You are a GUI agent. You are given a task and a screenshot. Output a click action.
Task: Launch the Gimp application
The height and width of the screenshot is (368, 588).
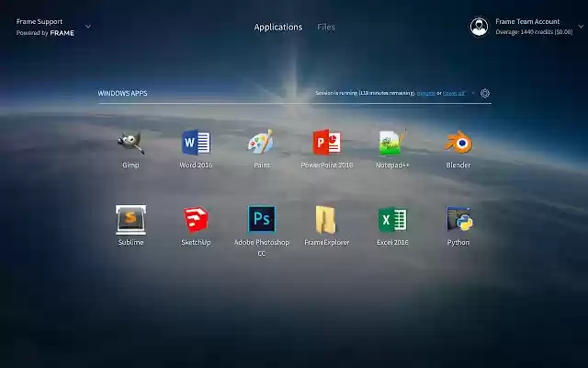point(130,143)
